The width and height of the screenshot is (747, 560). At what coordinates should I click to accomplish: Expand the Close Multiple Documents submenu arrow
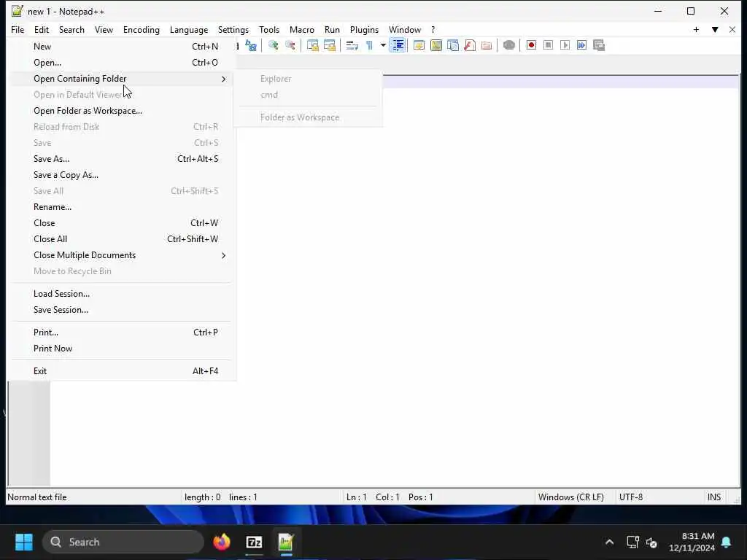point(223,255)
